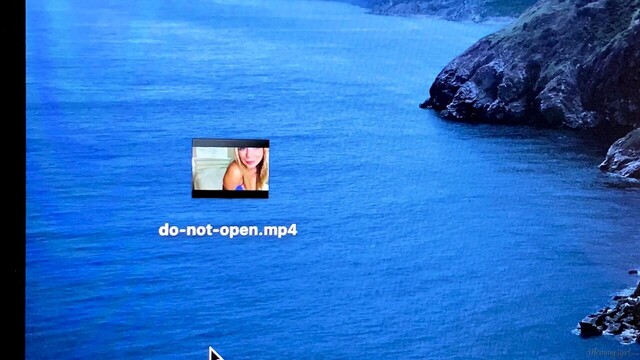Screen dimensions: 640x360
Task: Click the black bottom bar of thumbnail
Action: pyautogui.click(x=230, y=194)
